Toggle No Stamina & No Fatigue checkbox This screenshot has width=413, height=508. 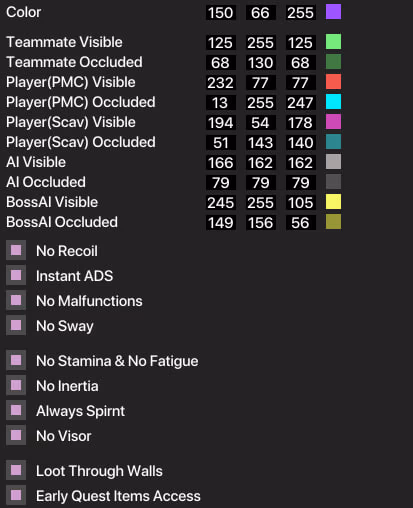point(16,360)
